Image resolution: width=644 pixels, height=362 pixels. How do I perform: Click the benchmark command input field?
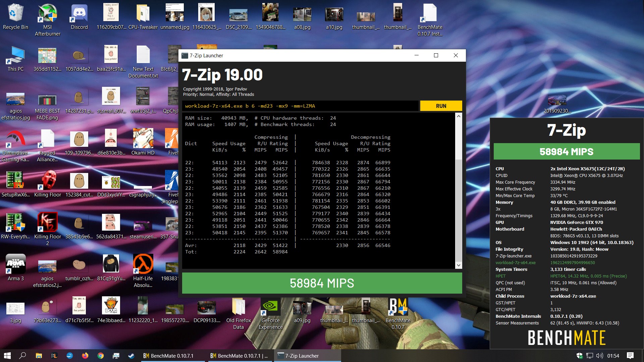click(300, 106)
